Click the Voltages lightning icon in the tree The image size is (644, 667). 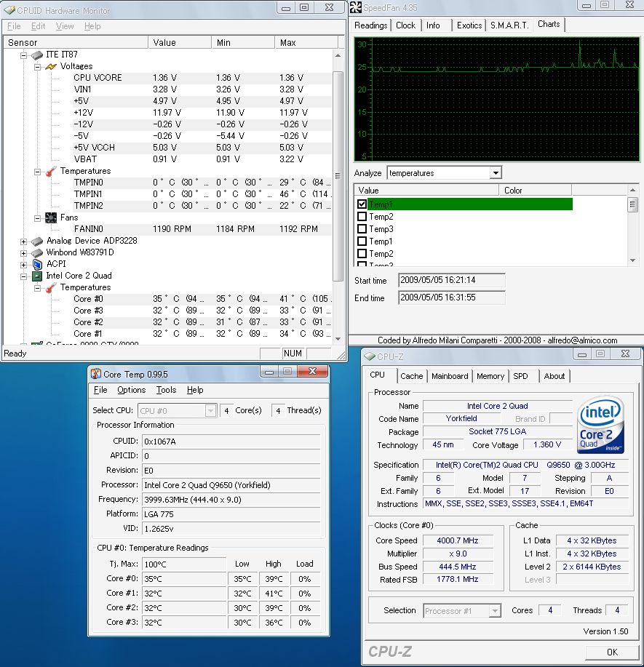click(x=51, y=66)
